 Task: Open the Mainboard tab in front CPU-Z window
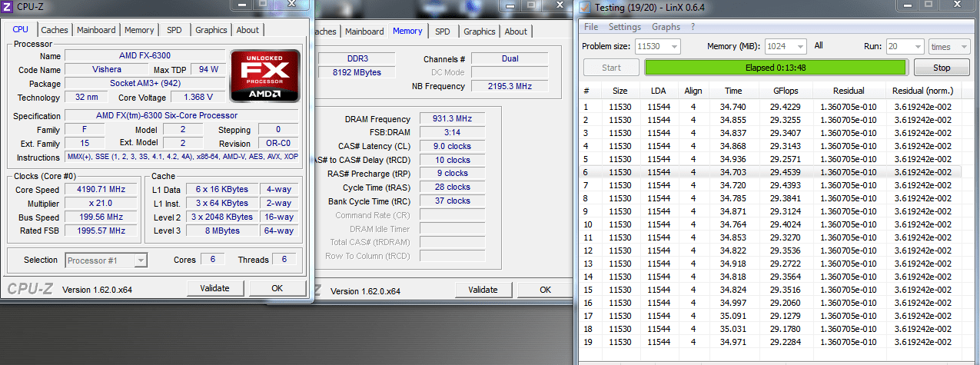point(97,30)
